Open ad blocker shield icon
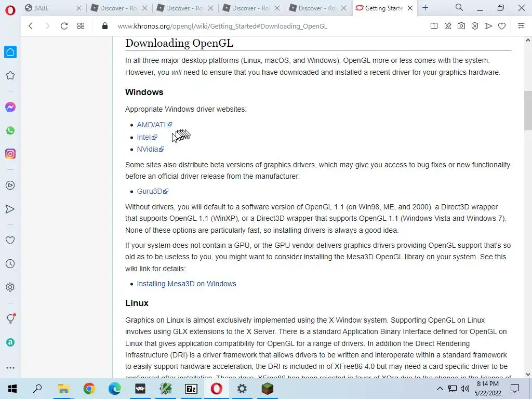532x399 pixels. [475, 26]
